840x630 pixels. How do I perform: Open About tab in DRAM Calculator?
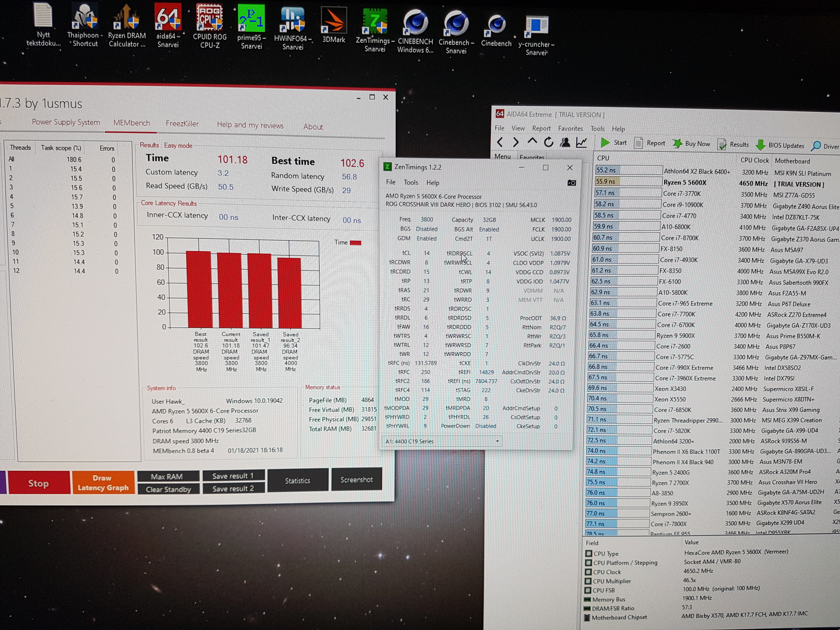[x=313, y=127]
